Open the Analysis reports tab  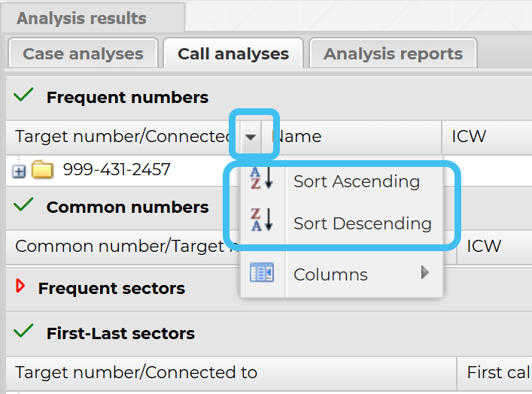tap(393, 54)
